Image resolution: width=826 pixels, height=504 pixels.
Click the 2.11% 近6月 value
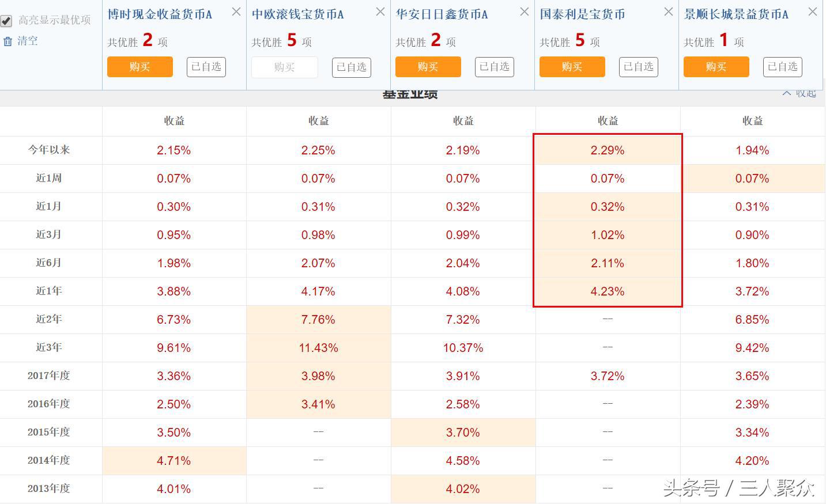pyautogui.click(x=608, y=263)
